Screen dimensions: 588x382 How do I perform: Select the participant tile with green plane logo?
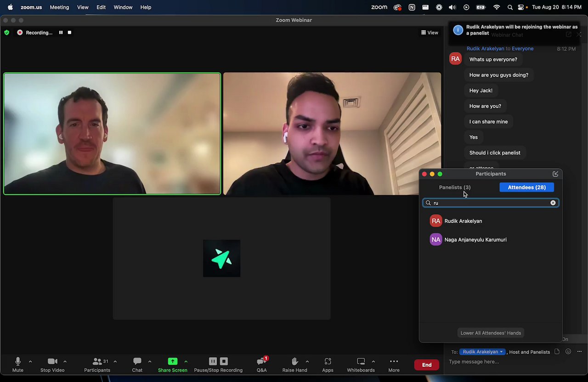(x=221, y=258)
